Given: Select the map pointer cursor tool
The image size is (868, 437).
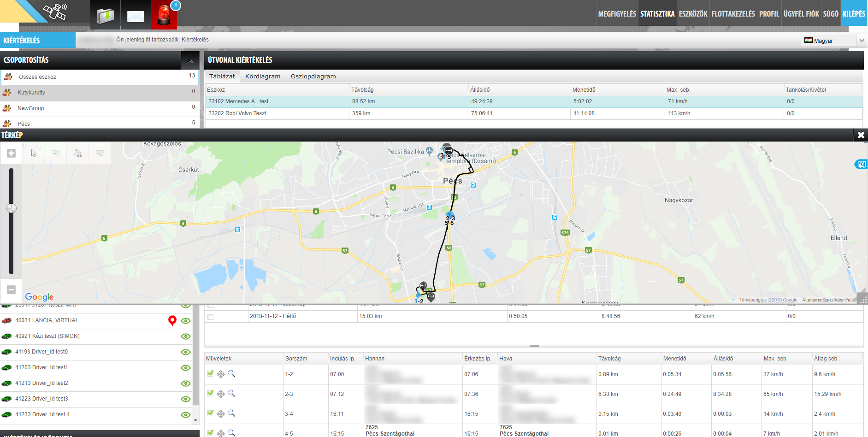Looking at the screenshot, I should pos(34,153).
